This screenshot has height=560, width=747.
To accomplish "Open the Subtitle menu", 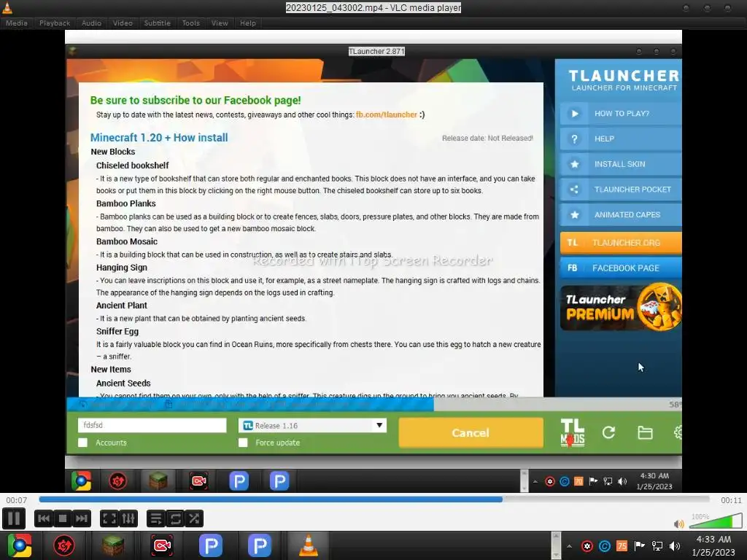I will (x=158, y=23).
